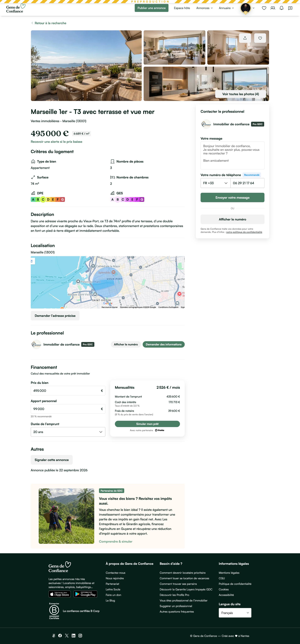Click Immobilier de confiance logo in contact card
This screenshot has height=644, width=300.
pyautogui.click(x=206, y=124)
